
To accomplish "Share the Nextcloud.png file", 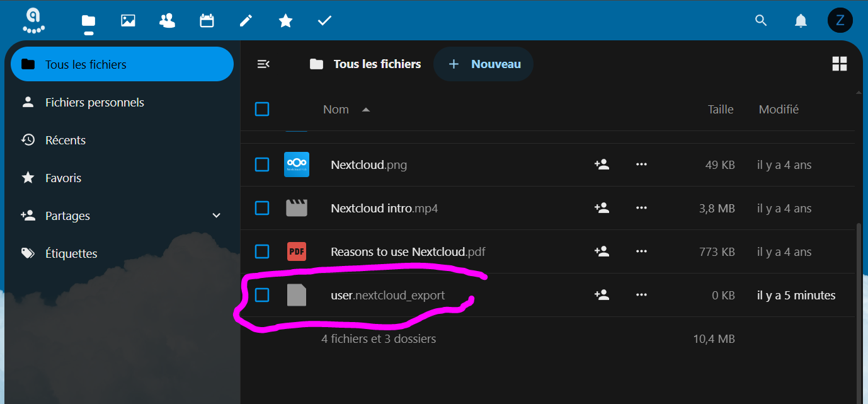I will 602,164.
